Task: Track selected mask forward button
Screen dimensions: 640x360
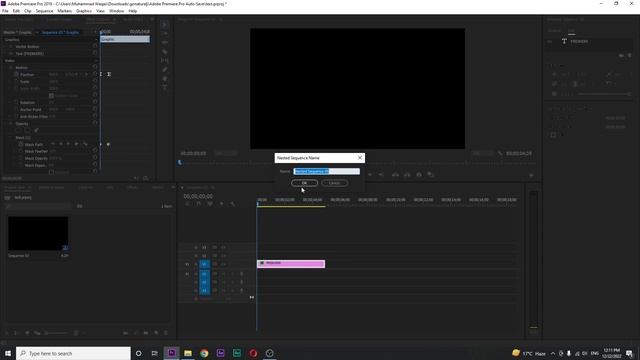Action: (x=68, y=144)
